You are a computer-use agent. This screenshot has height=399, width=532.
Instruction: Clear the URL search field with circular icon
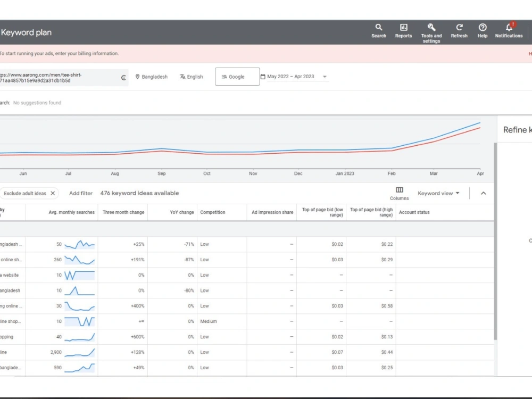(123, 78)
